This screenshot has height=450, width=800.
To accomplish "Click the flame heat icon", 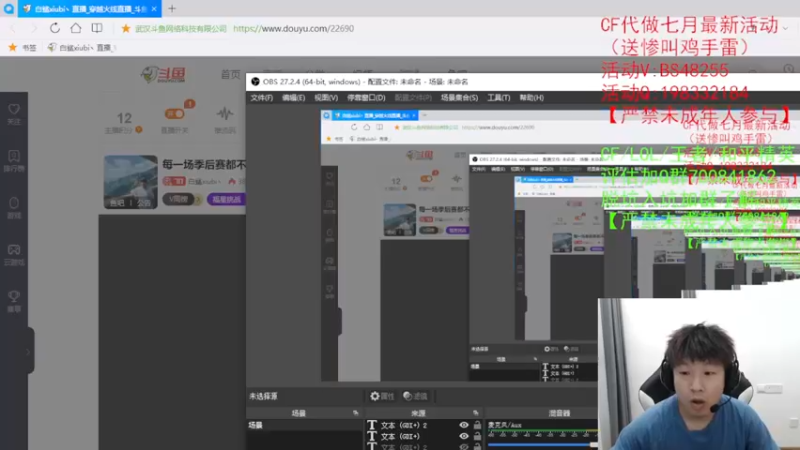I will coord(232,181).
